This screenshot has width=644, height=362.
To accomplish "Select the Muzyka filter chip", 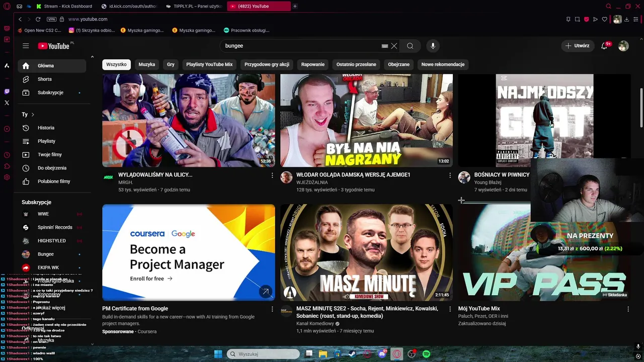I will click(x=147, y=64).
